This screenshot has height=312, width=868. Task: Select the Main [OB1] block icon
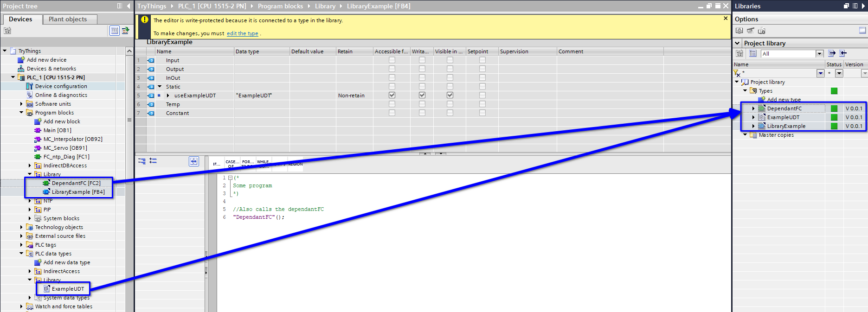pos(38,130)
